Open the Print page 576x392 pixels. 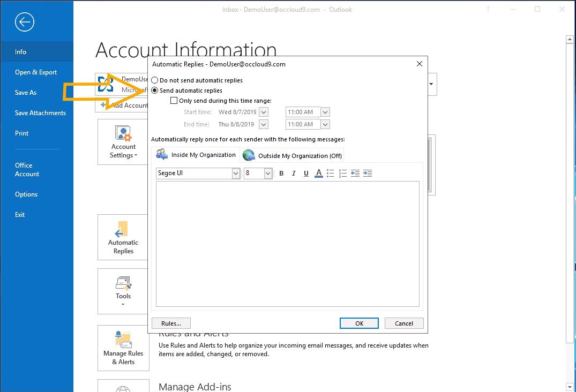37,133
